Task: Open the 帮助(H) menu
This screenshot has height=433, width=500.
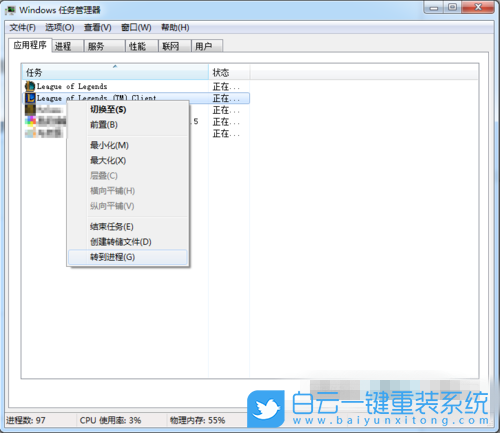Action: [175, 27]
